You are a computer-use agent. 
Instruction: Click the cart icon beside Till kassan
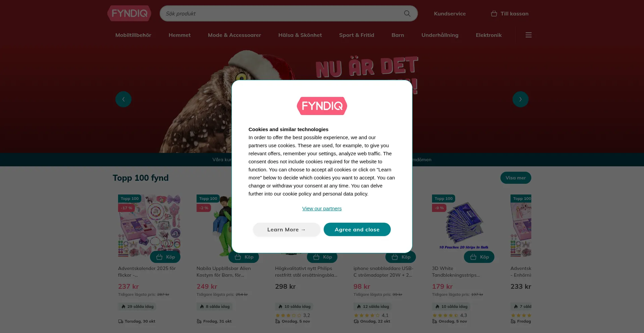[x=494, y=13]
